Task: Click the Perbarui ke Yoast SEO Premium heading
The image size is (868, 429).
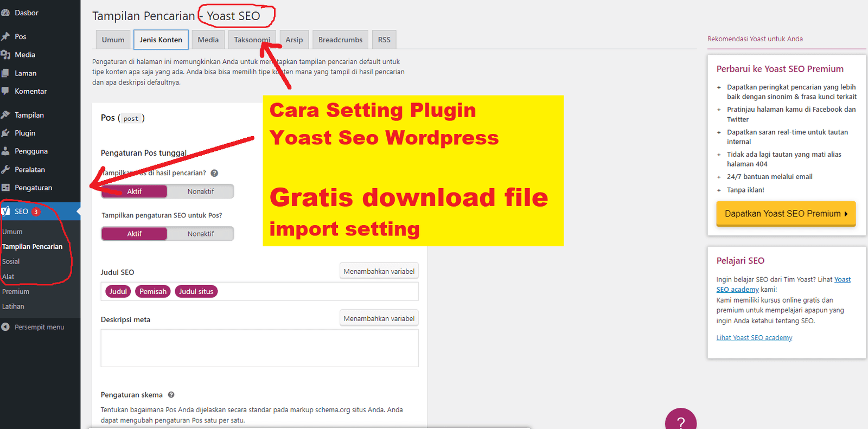Action: 780,69
